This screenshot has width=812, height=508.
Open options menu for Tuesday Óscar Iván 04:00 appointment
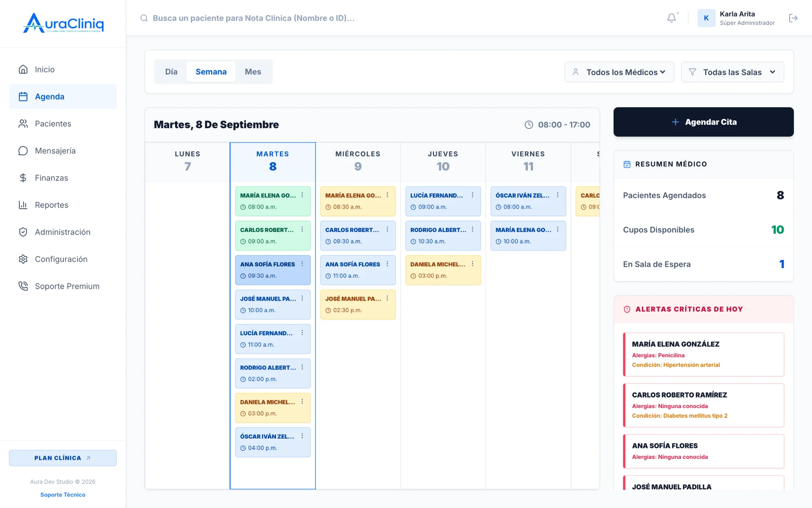(302, 436)
